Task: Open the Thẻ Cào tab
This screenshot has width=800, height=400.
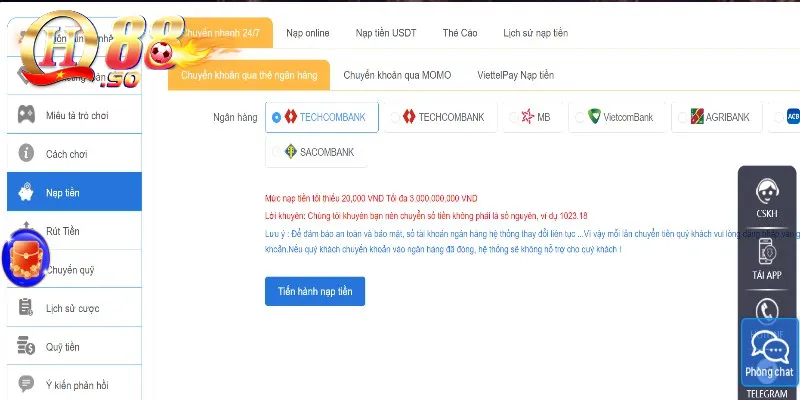Action: (460, 33)
